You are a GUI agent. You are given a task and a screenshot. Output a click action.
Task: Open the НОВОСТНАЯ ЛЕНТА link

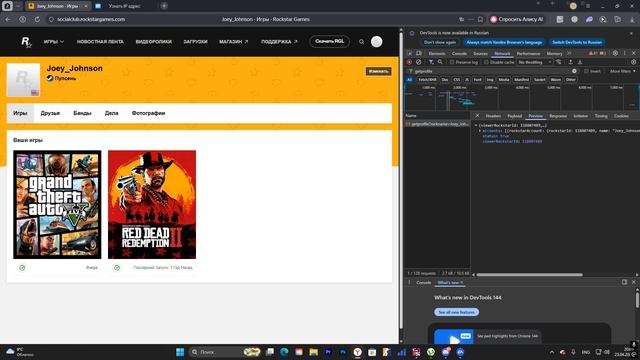point(100,42)
